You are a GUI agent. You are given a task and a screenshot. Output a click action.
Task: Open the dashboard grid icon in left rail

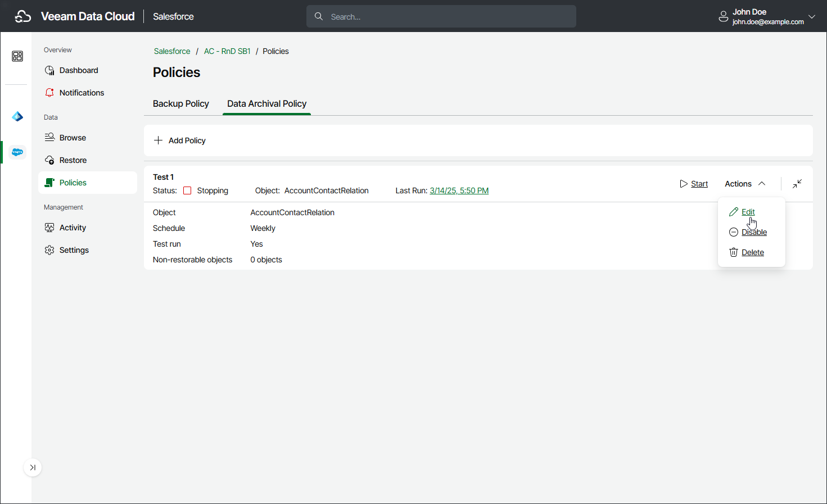point(17,56)
